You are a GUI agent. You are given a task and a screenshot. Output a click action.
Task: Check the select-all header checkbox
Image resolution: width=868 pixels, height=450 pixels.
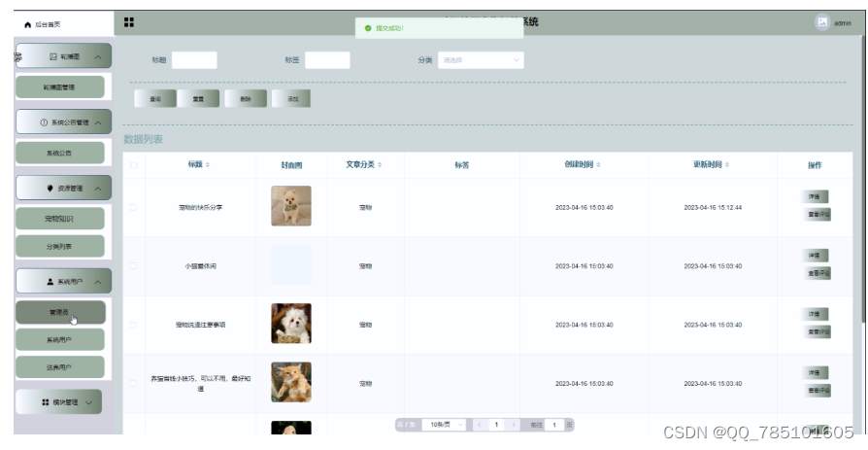133,165
